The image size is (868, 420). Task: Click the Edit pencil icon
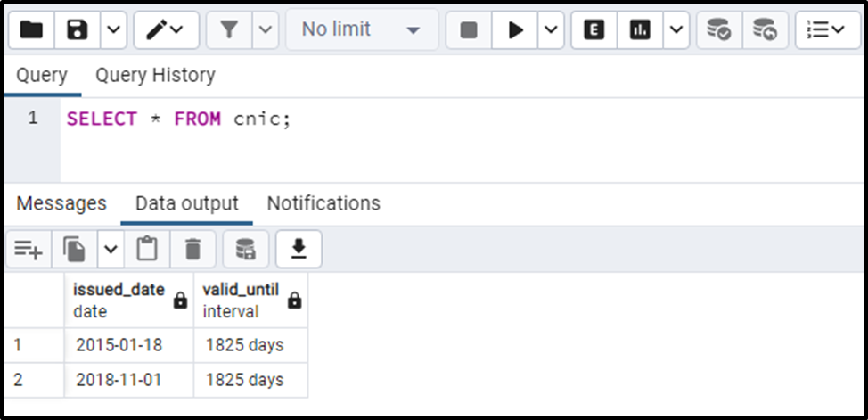pos(166,30)
